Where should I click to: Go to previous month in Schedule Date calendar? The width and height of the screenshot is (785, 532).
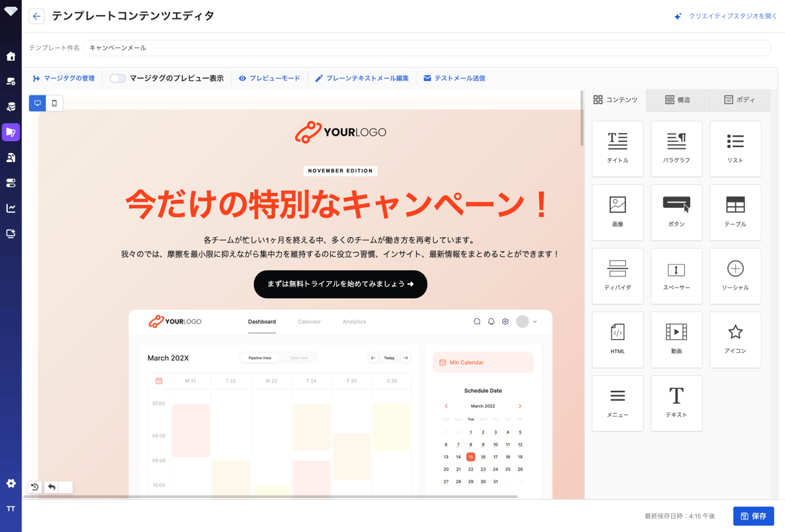tap(446, 406)
